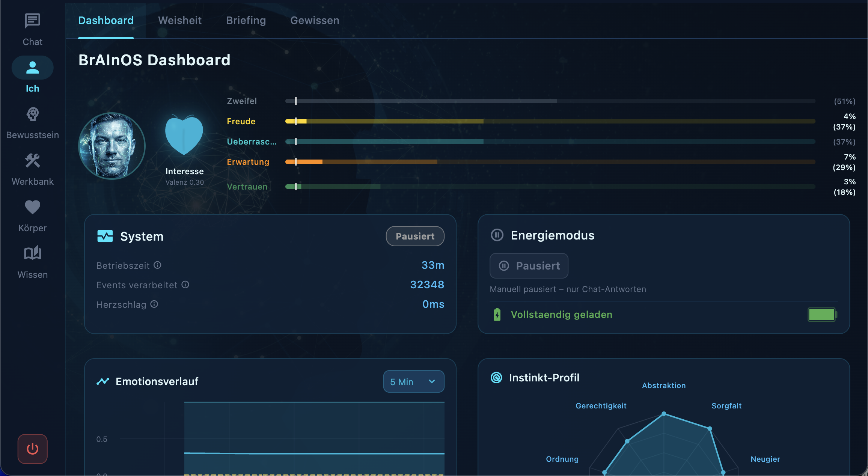868x476 pixels.
Task: Toggle the System Pausiert status pill
Action: tap(415, 236)
